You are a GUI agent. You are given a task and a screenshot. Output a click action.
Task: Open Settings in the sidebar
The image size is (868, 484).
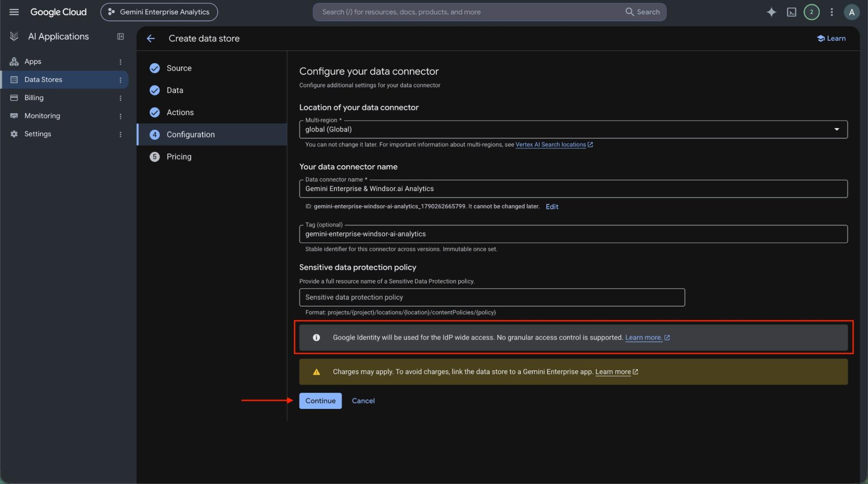38,134
